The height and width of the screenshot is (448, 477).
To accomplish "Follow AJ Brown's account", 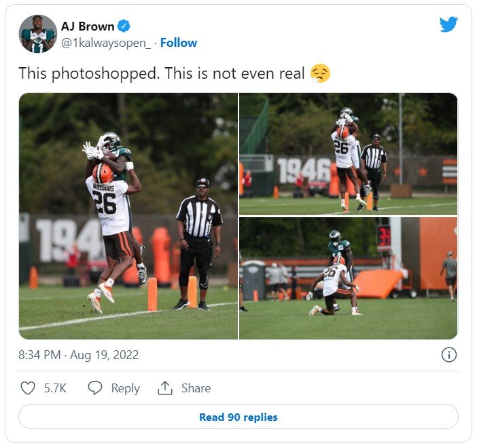I will 179,43.
